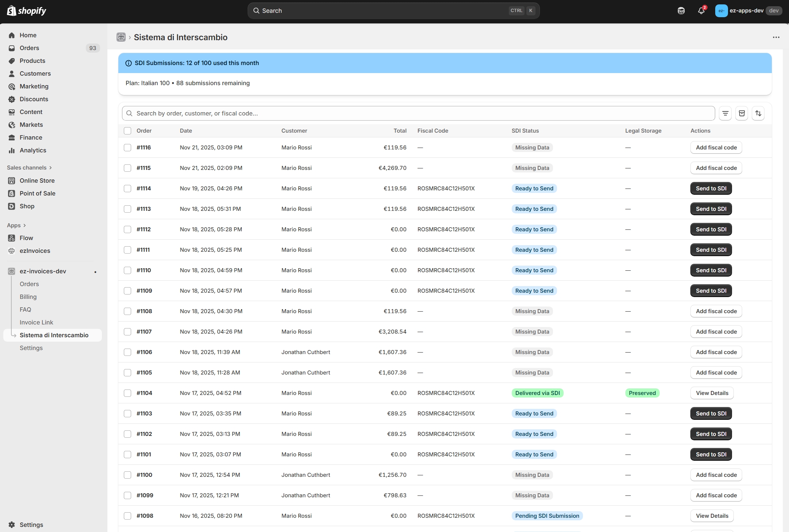Select Sistema di Interscambio menu item
Image resolution: width=789 pixels, height=532 pixels.
[53, 335]
